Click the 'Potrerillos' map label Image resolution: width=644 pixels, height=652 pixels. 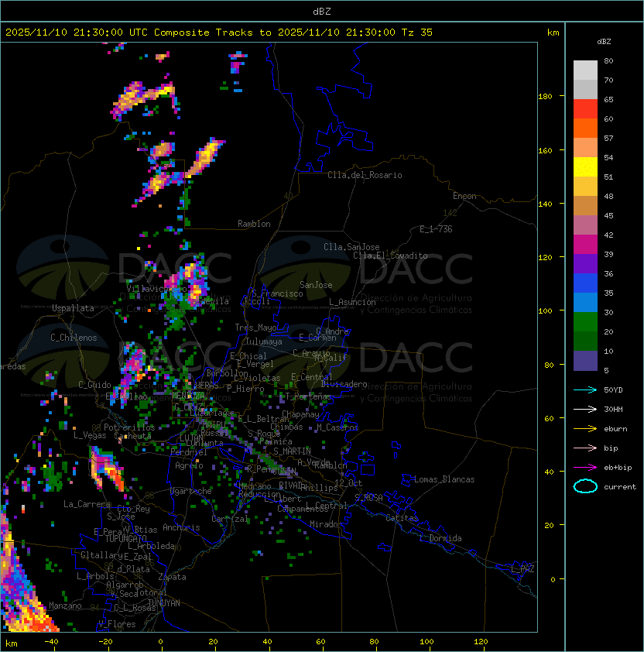click(x=129, y=427)
